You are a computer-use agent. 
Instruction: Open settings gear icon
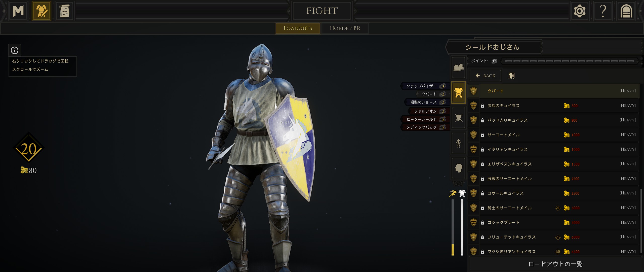pos(580,11)
